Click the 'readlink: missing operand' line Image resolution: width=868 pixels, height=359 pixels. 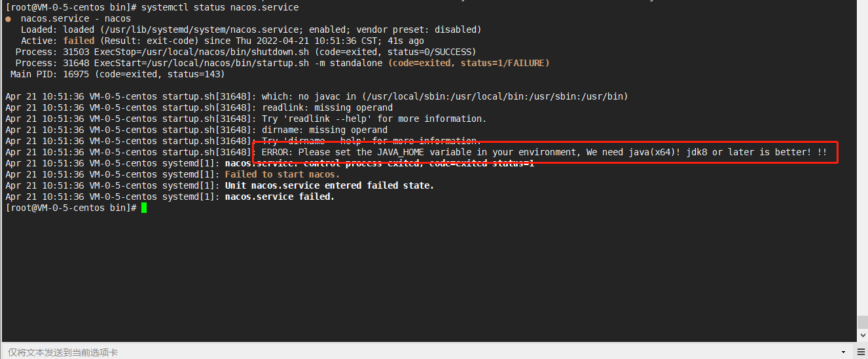327,107
